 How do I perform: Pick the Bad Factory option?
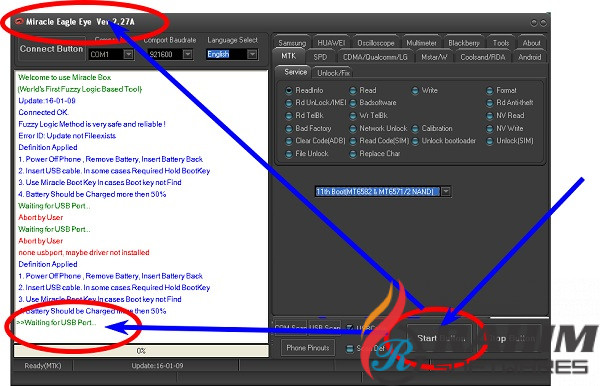point(289,128)
